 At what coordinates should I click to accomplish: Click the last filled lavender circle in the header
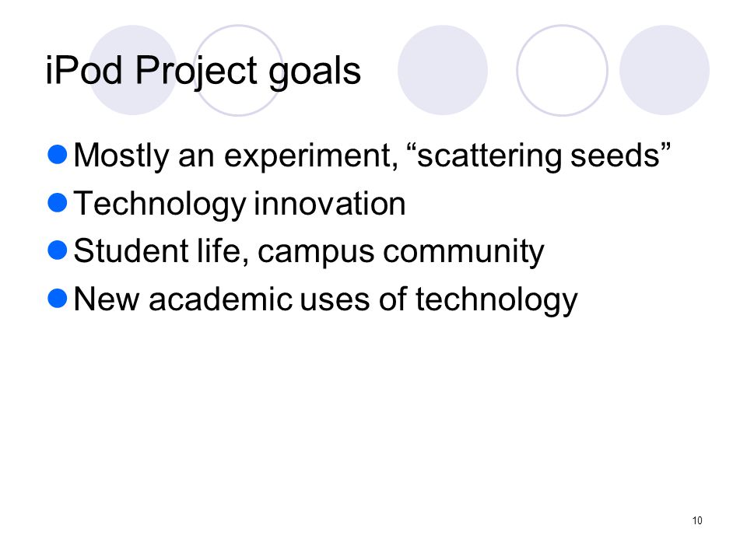pyautogui.click(x=665, y=70)
